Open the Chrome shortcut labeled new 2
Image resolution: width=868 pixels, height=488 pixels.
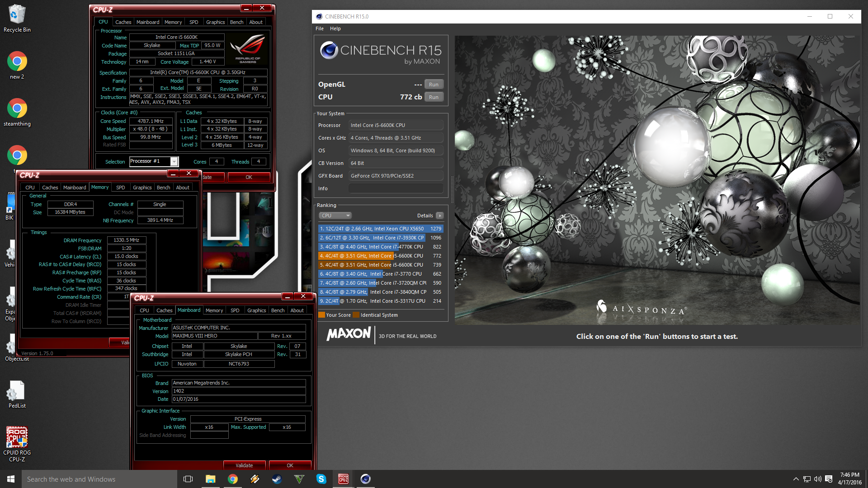17,66
